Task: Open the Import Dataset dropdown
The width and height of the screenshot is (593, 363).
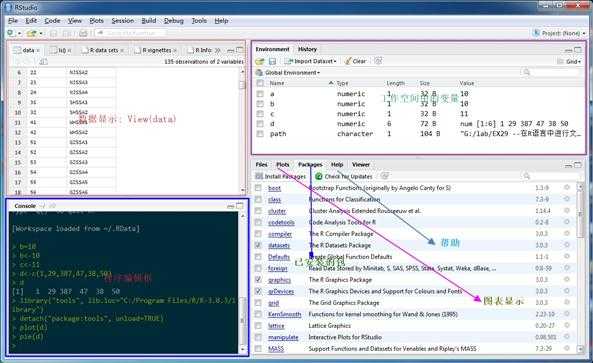Action: pyautogui.click(x=310, y=61)
